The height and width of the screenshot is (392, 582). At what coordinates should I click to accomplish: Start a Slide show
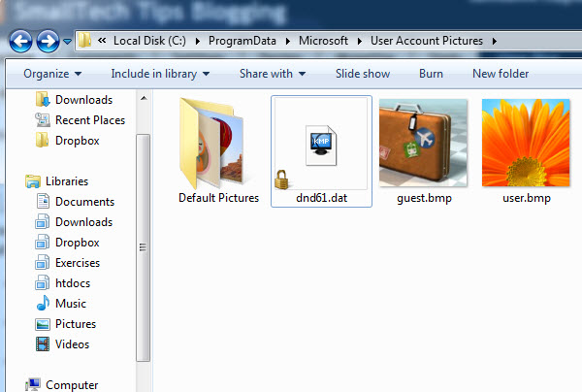363,74
